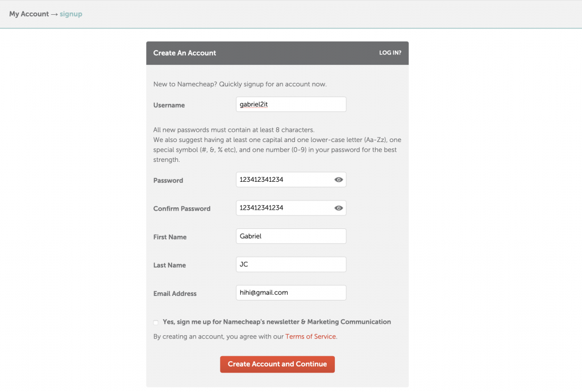Open signup breadcrumb link
The image size is (582, 392).
pyautogui.click(x=71, y=14)
